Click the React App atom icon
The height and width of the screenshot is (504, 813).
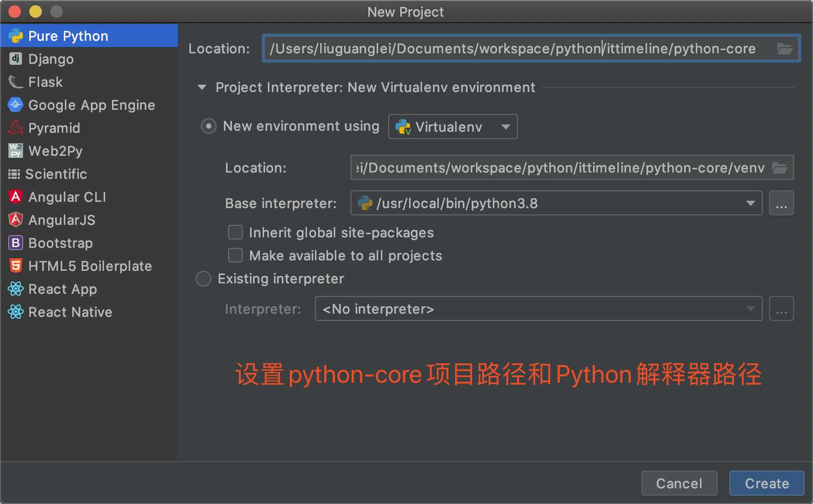tap(16, 289)
